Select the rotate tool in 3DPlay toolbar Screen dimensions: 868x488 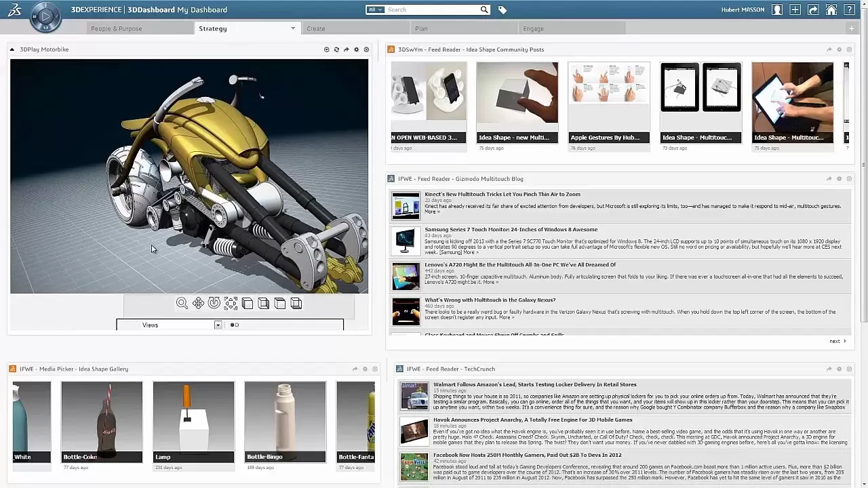pos(214,304)
